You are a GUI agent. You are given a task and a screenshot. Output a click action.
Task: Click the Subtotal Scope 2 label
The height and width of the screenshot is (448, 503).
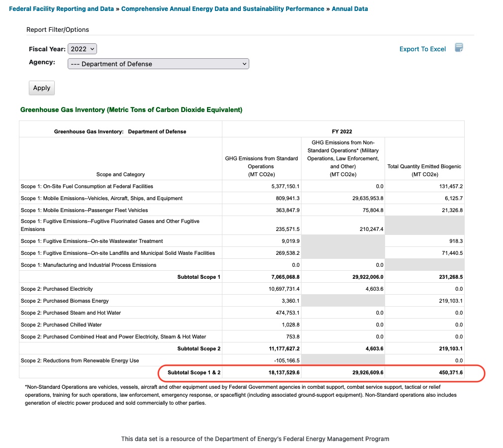click(199, 348)
